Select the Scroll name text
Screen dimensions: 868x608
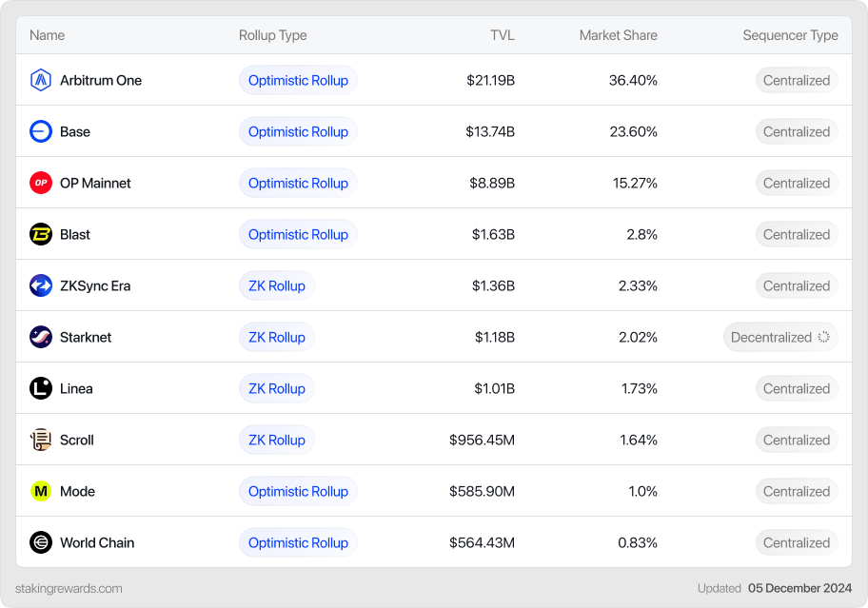77,440
